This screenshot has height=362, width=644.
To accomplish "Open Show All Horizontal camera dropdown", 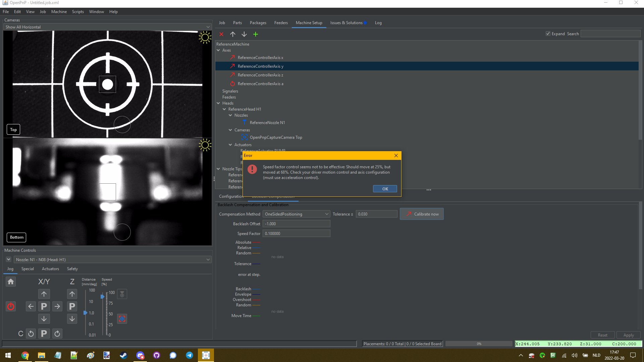I will coord(107,27).
